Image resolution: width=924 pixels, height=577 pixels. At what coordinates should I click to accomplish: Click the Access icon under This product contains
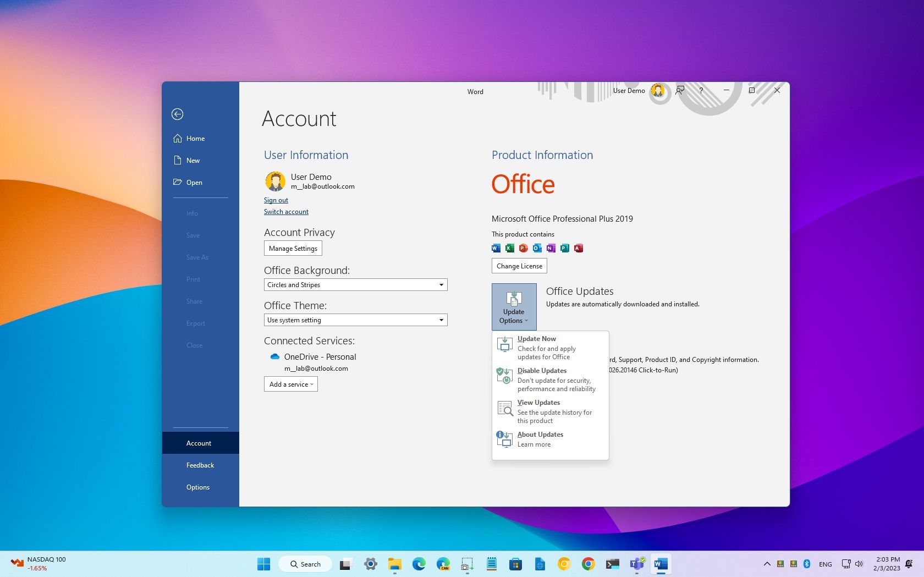[578, 248]
